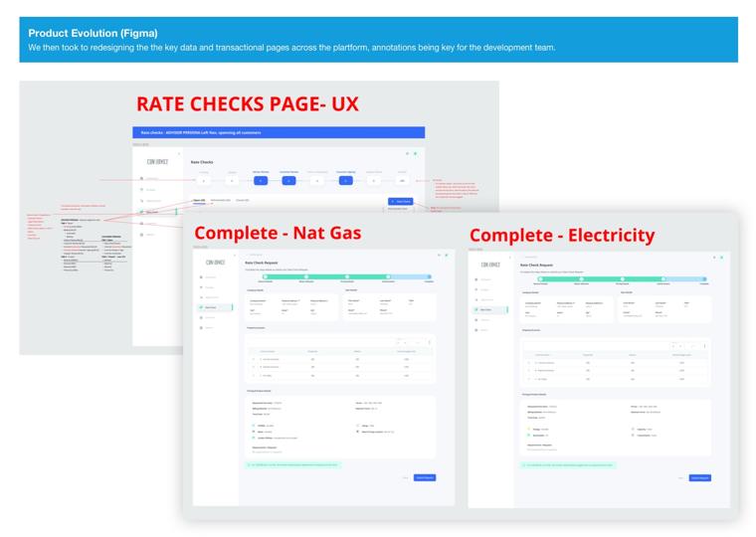Click the final blue step dot of the Nat Gas progress bar
This screenshot has height=537, width=756.
tap(429, 276)
